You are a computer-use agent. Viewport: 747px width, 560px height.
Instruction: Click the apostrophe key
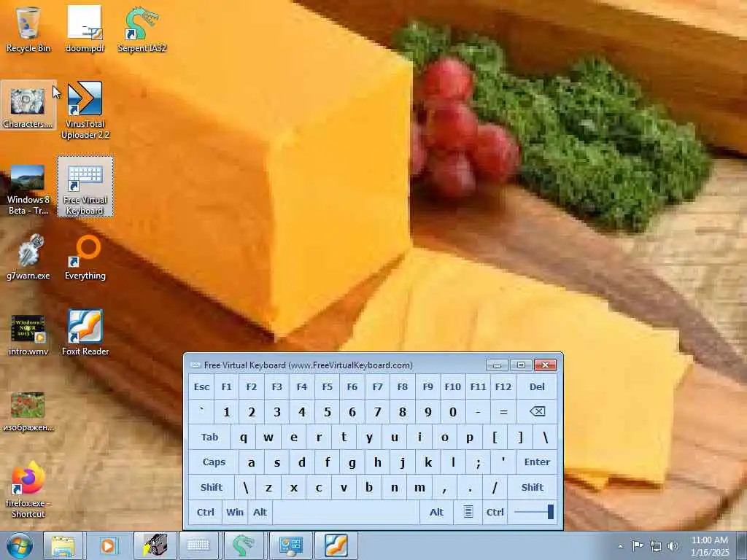pyautogui.click(x=503, y=462)
